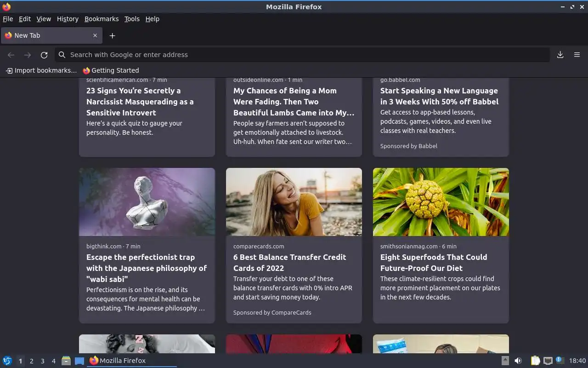Click the show desktop taskbar icon
Viewport: 588px width, 368px height.
[x=79, y=361]
